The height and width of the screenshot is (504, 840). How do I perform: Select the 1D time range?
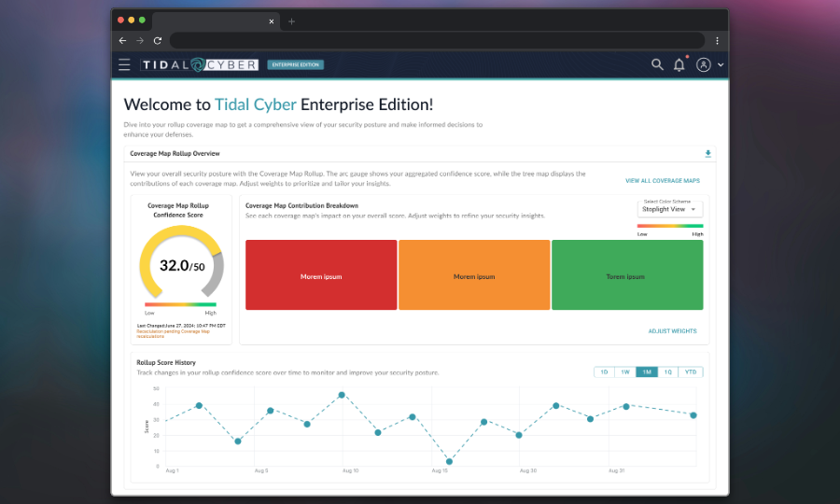(x=605, y=371)
